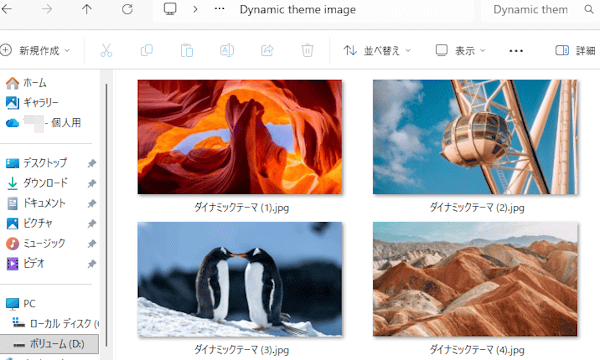Click the Paste clipboard icon
Screen dimensions: 600x360
[187, 50]
